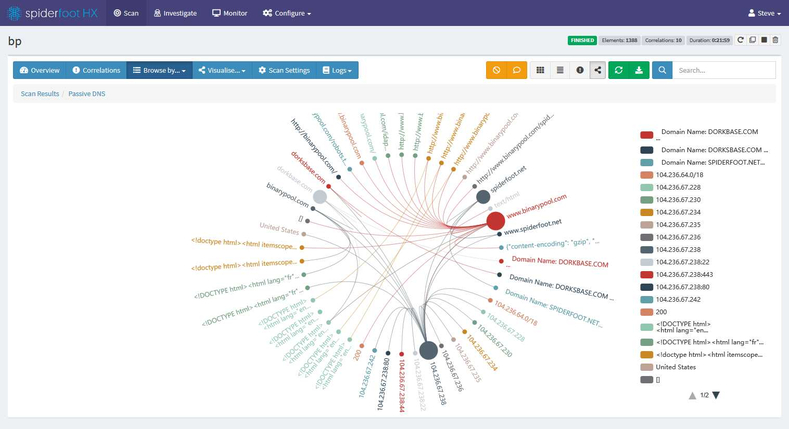789x429 pixels.
Task: Click the stop scan square icon
Action: click(764, 40)
